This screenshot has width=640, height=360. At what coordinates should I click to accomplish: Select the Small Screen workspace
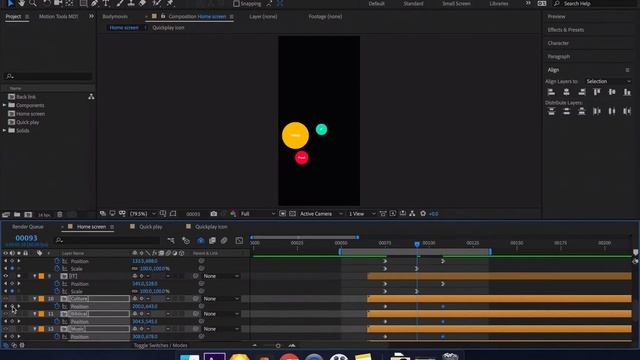(456, 4)
